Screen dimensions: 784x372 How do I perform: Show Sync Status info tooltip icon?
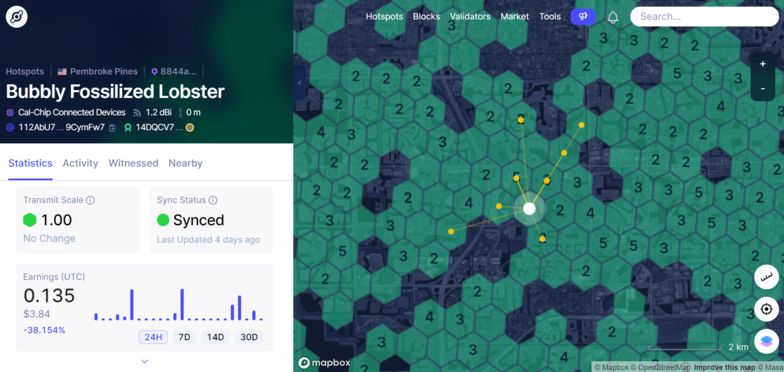coord(213,200)
